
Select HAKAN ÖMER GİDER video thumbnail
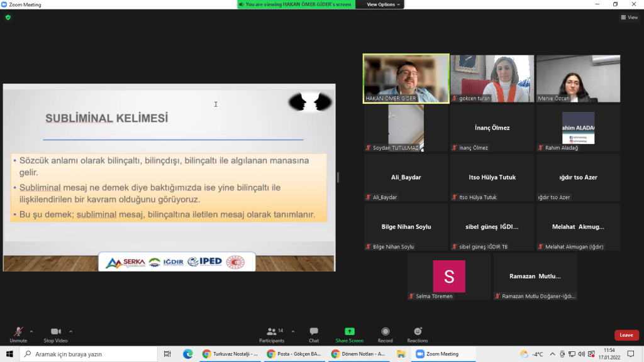point(406,78)
